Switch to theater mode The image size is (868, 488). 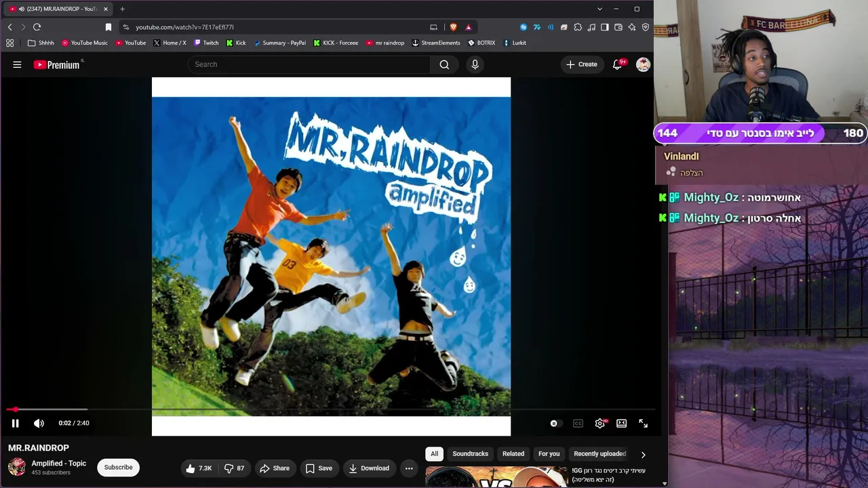pyautogui.click(x=621, y=423)
